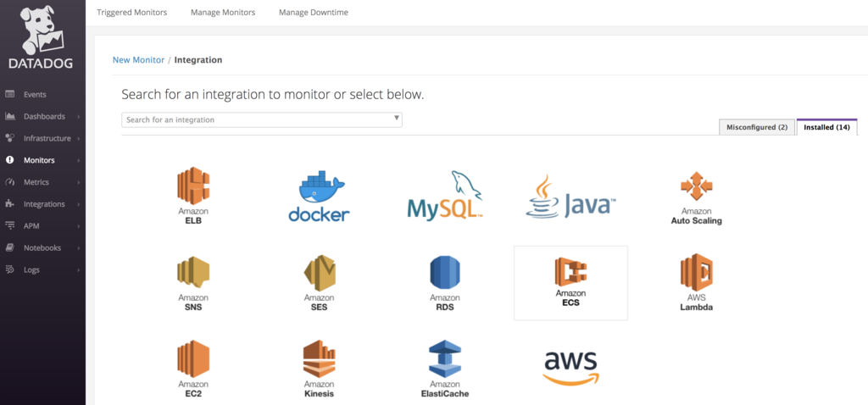Switch to the Misconfigured (2) tab
Image resolution: width=868 pixels, height=405 pixels.
pos(757,127)
